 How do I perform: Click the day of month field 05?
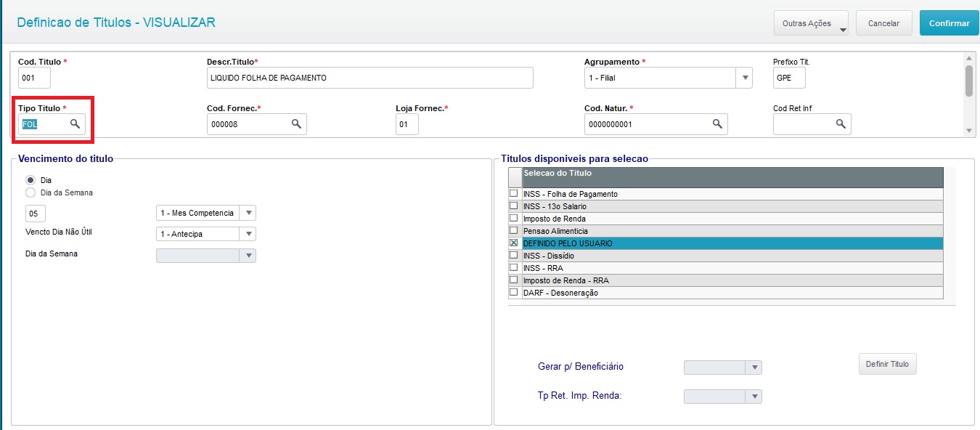pyautogui.click(x=35, y=214)
